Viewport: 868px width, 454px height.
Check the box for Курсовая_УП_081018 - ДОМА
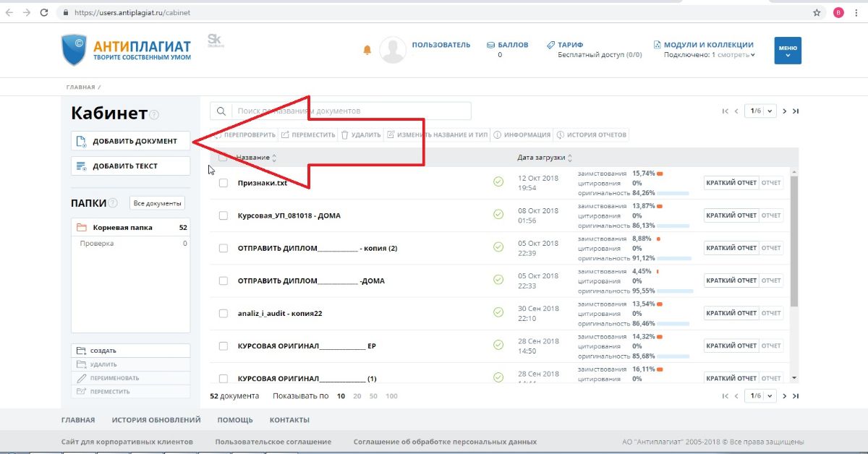(224, 215)
